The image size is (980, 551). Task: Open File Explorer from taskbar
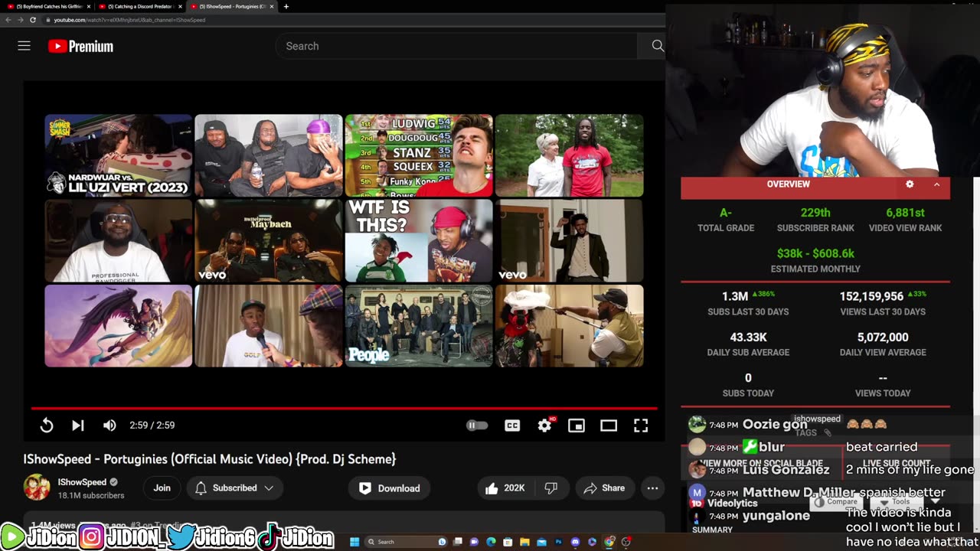point(524,542)
